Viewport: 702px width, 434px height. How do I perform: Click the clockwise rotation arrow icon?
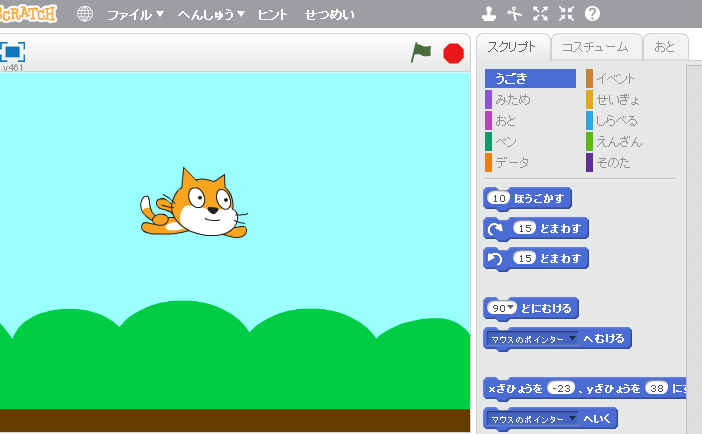pos(496,229)
